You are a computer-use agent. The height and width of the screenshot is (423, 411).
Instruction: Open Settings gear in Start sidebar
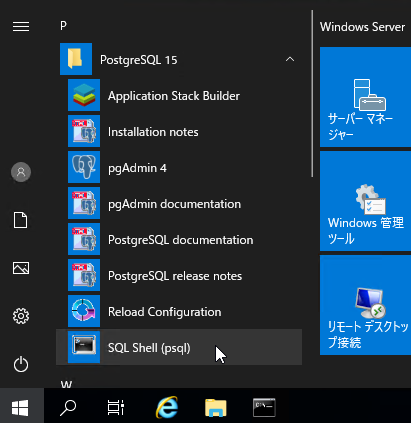click(x=21, y=316)
